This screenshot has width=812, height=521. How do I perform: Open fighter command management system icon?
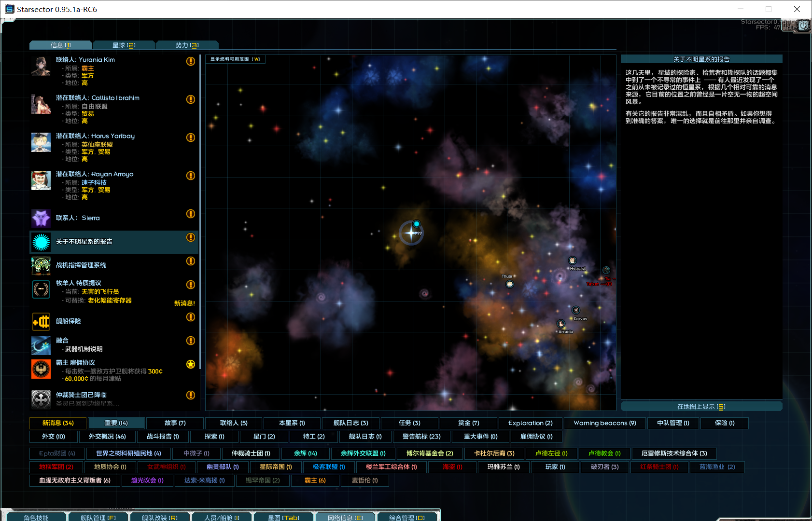coord(41,265)
